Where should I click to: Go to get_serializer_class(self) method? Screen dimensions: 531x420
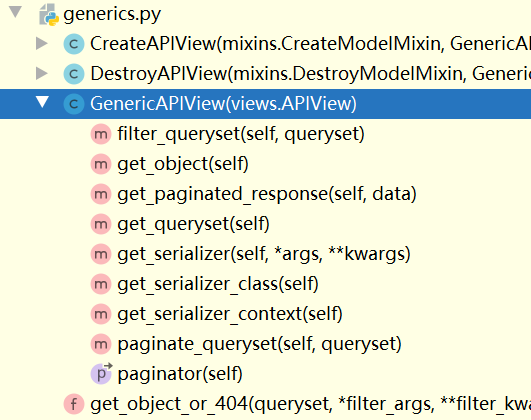pyautogui.click(x=218, y=284)
